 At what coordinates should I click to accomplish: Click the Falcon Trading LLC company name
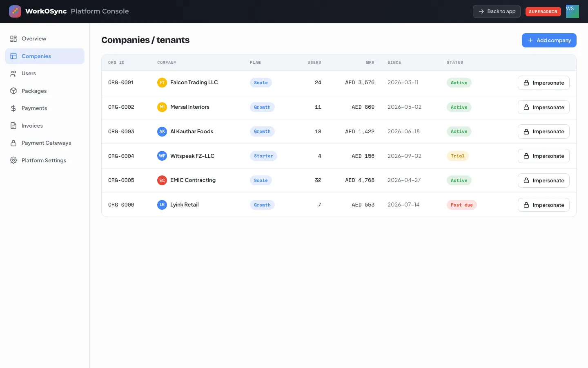point(194,83)
